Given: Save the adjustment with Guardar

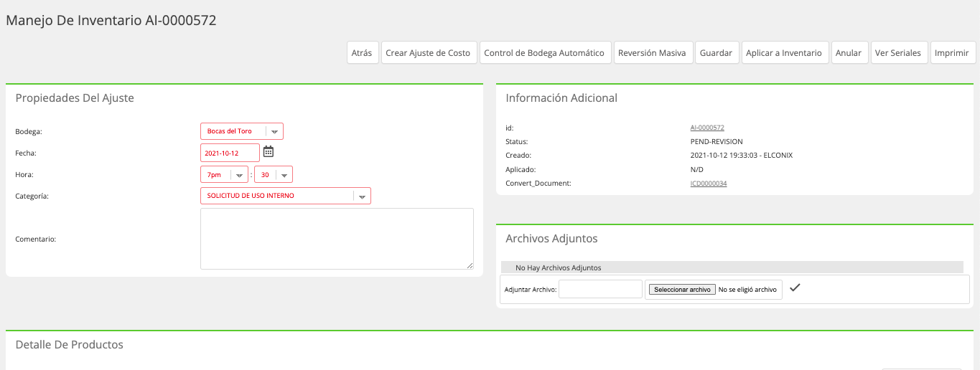Looking at the screenshot, I should [717, 53].
